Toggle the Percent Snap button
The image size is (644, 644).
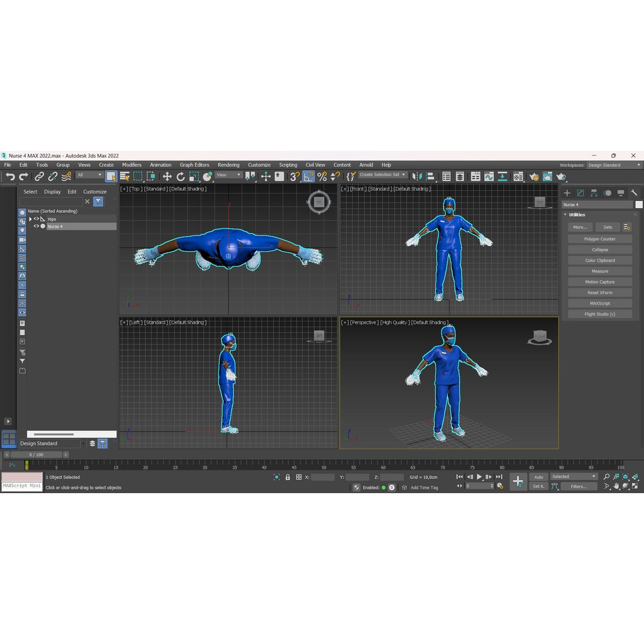322,177
